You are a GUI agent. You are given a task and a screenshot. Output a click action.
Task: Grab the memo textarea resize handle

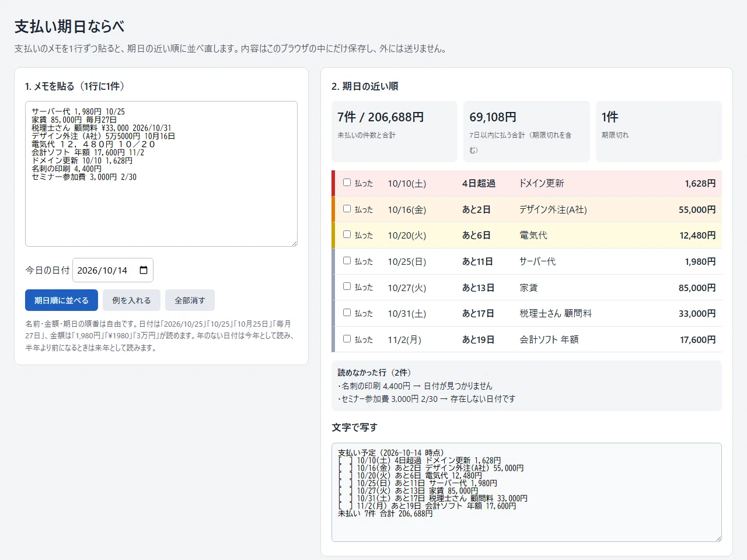[x=294, y=243]
